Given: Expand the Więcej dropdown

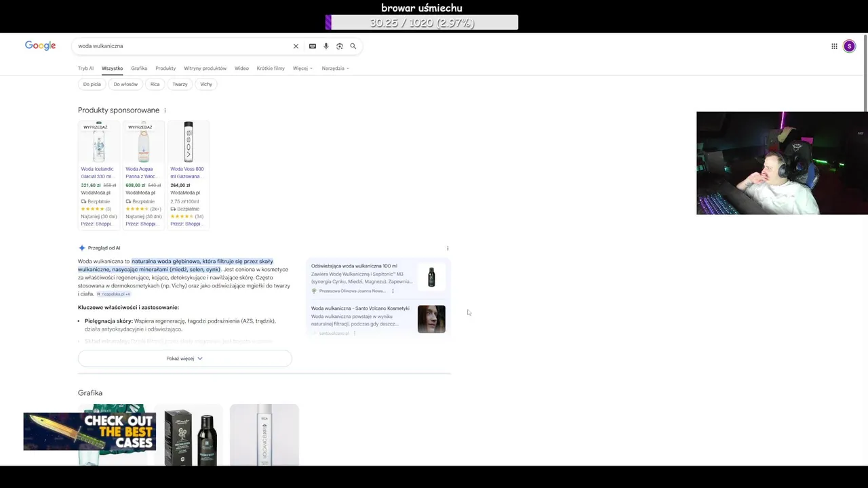Looking at the screenshot, I should point(302,68).
